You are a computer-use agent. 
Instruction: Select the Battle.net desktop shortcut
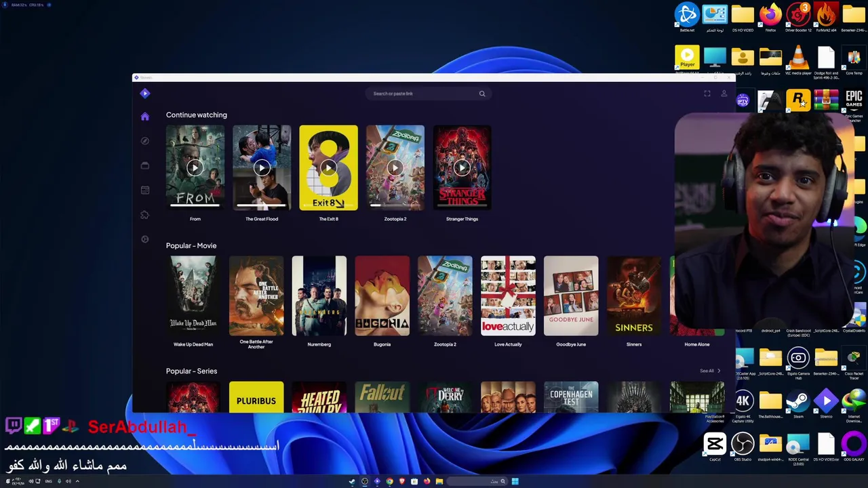pyautogui.click(x=687, y=18)
